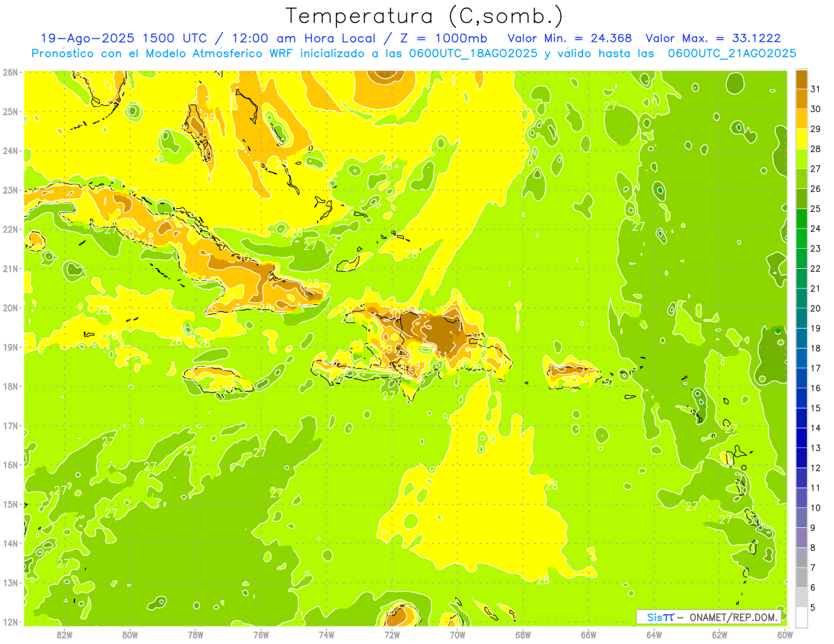Image resolution: width=834 pixels, height=644 pixels.
Task: Pick the legend band between 30 and 31
Action: (x=801, y=99)
